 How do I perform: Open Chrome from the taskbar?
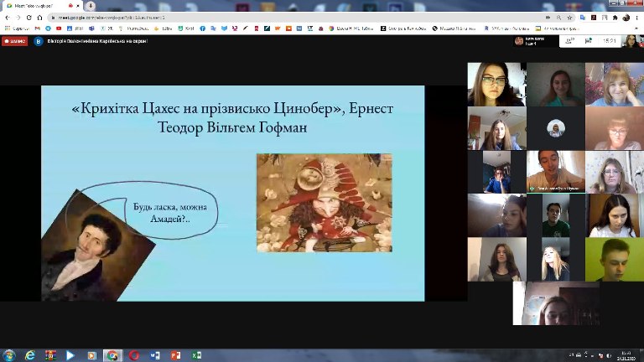(x=112, y=355)
